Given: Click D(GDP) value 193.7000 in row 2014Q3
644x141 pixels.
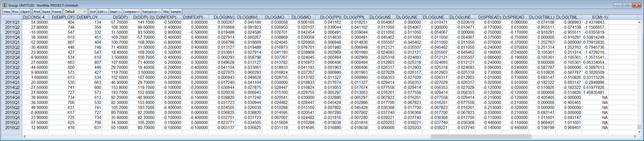Looking at the screenshot, I should [x=116, y=93].
